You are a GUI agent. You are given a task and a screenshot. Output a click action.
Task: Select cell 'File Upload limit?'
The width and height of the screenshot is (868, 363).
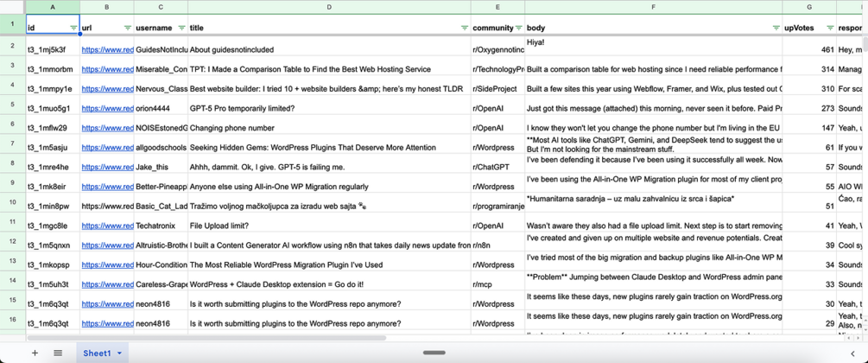(x=329, y=222)
